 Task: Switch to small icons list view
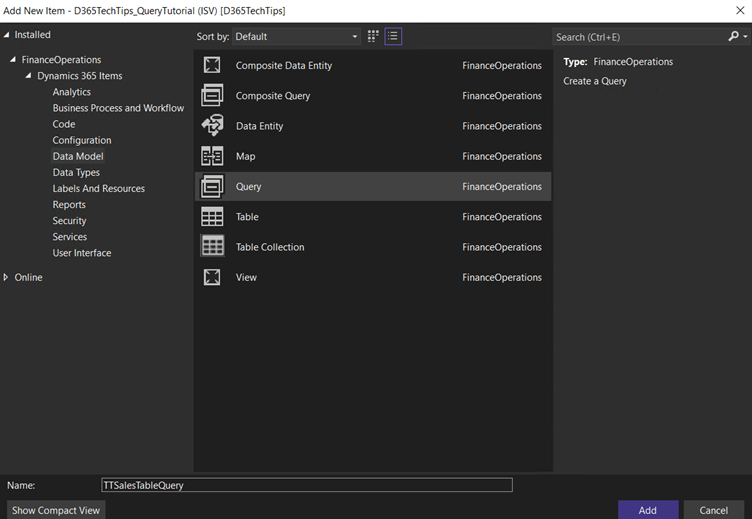click(x=393, y=36)
